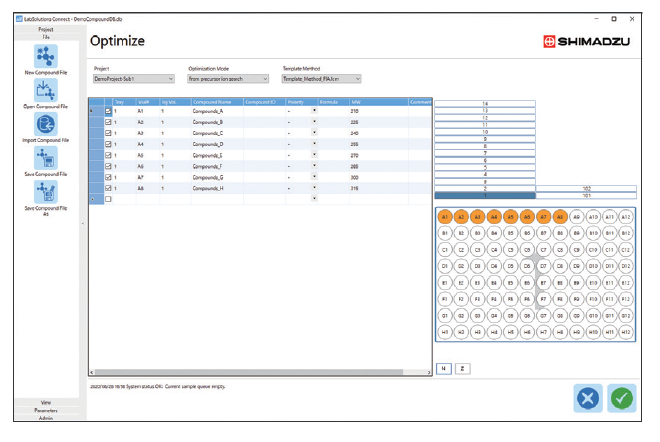This screenshot has height=442, width=660.
Task: Open the Template Method dropdown
Action: pyautogui.click(x=321, y=78)
